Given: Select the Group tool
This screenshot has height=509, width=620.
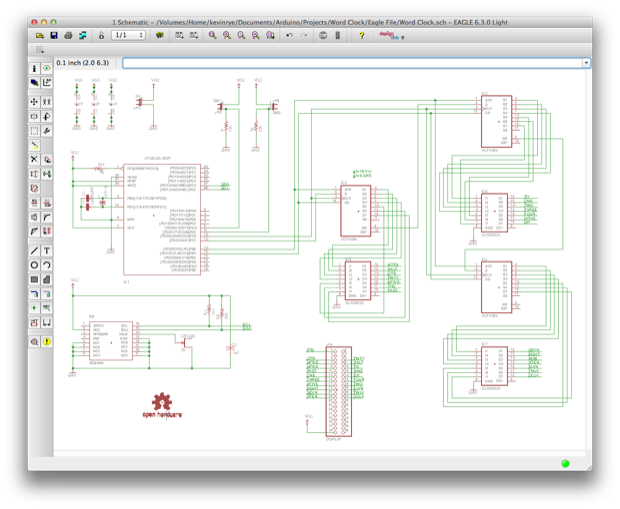Looking at the screenshot, I should (34, 131).
